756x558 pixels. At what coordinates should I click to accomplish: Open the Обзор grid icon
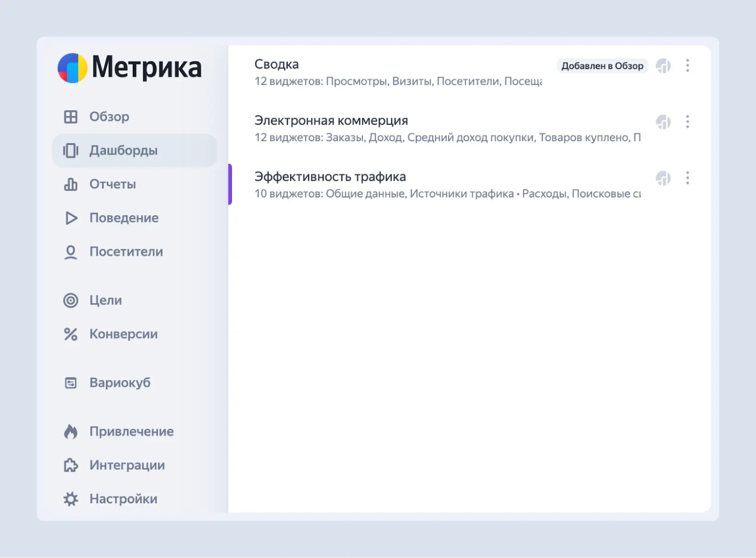pyautogui.click(x=70, y=117)
